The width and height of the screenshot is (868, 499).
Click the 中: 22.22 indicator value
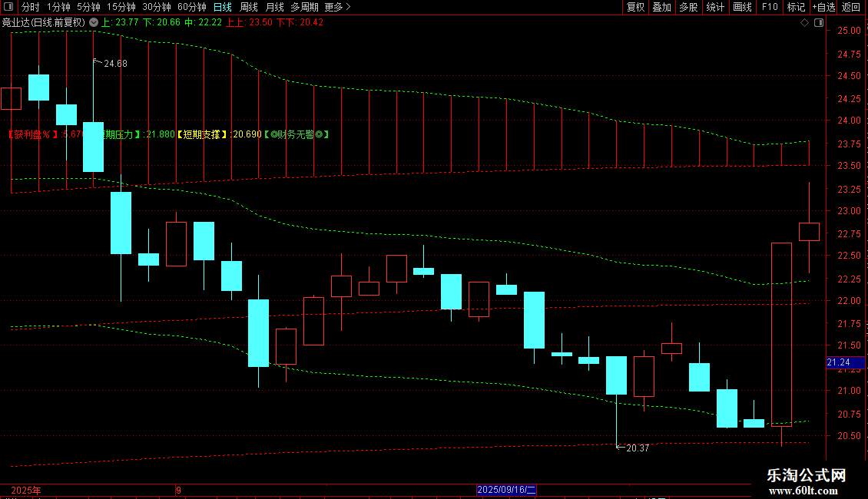pyautogui.click(x=203, y=23)
